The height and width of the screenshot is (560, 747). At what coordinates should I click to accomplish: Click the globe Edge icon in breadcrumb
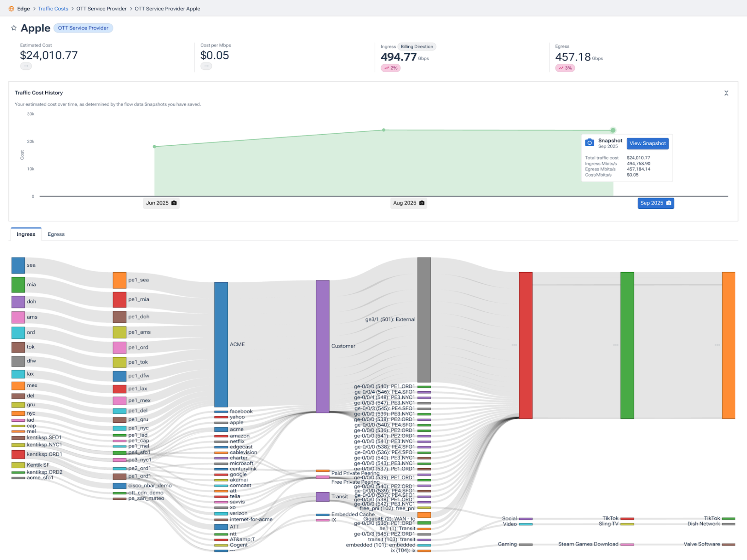11,9
